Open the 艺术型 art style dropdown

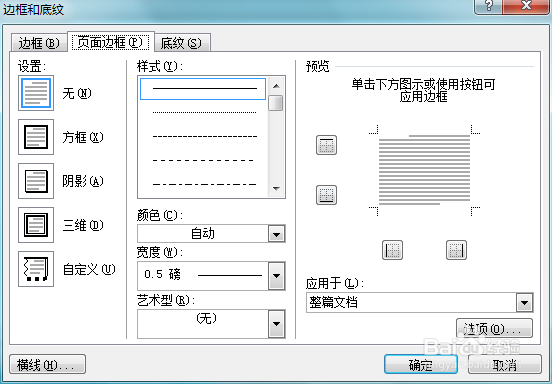tap(276, 324)
